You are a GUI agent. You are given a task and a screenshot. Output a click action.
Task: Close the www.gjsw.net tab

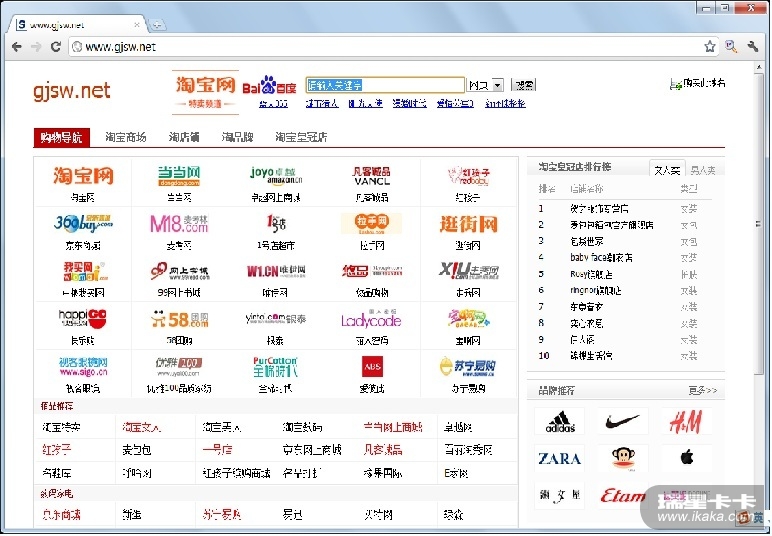137,25
